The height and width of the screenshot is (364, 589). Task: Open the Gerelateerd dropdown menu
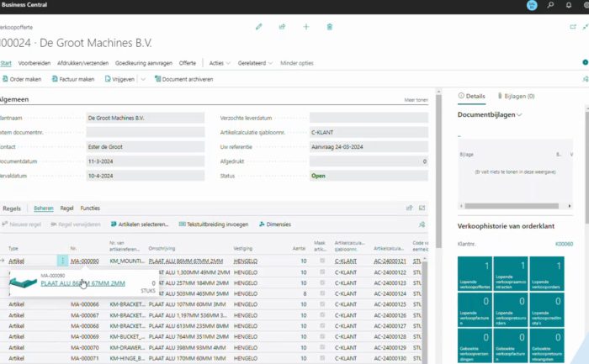coord(253,63)
